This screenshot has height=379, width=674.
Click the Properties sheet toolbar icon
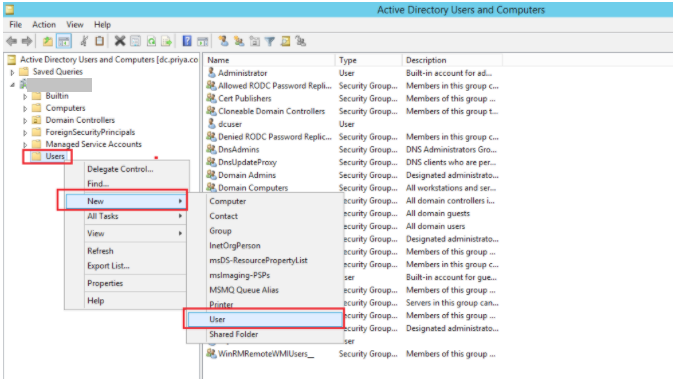pyautogui.click(x=135, y=41)
